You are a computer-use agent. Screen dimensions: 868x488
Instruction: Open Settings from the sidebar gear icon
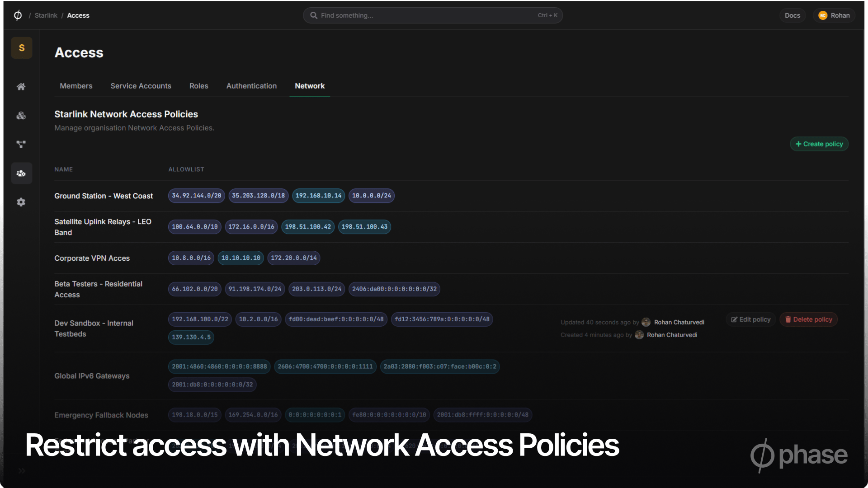21,202
